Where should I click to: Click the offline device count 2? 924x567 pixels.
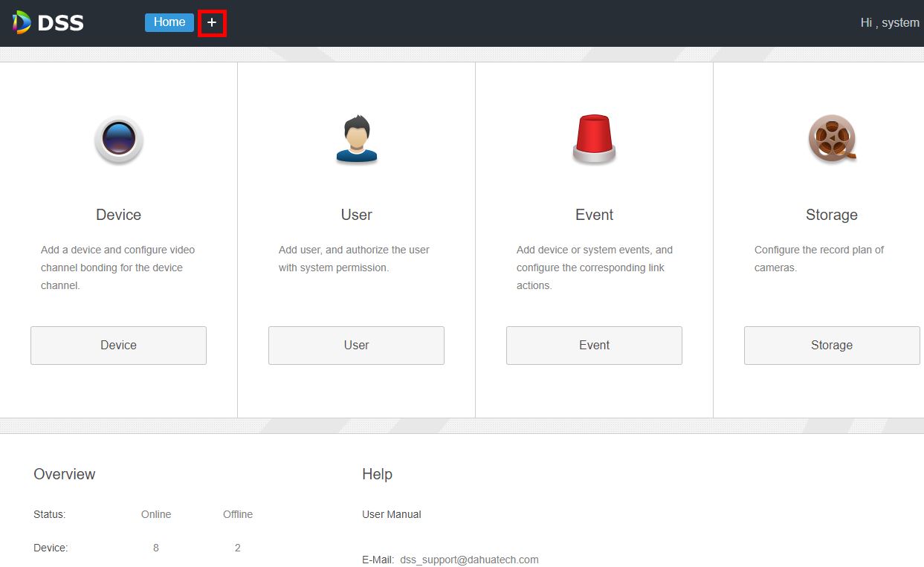238,548
